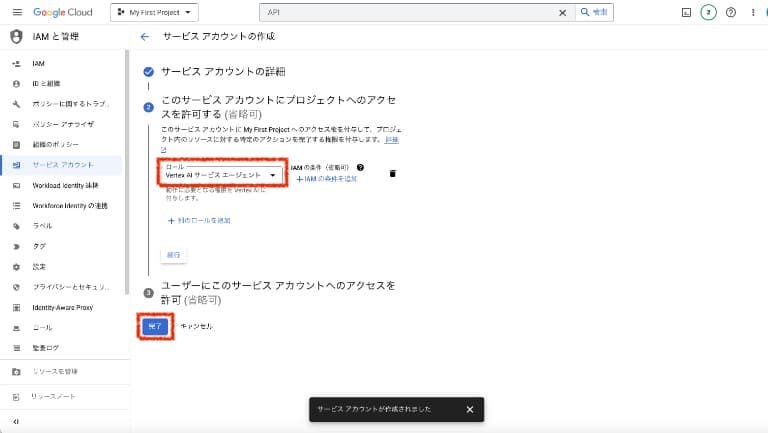Expand step 3 ユーザーにこのサービス アカウントへのアクセスを許可
This screenshot has width=768, height=433.
point(278,292)
